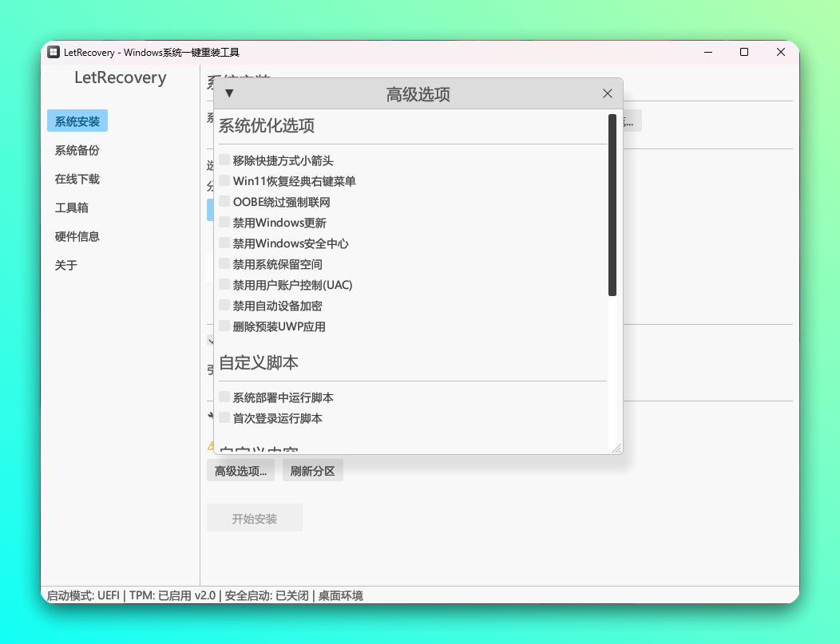
Task: Enable 禁用Windows安全中心
Action: [224, 243]
